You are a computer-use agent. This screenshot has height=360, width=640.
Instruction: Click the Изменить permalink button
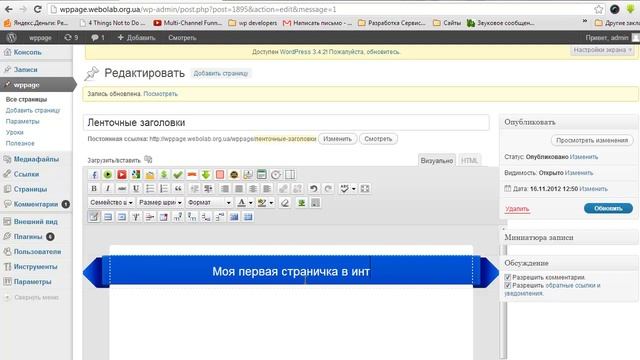(337, 139)
